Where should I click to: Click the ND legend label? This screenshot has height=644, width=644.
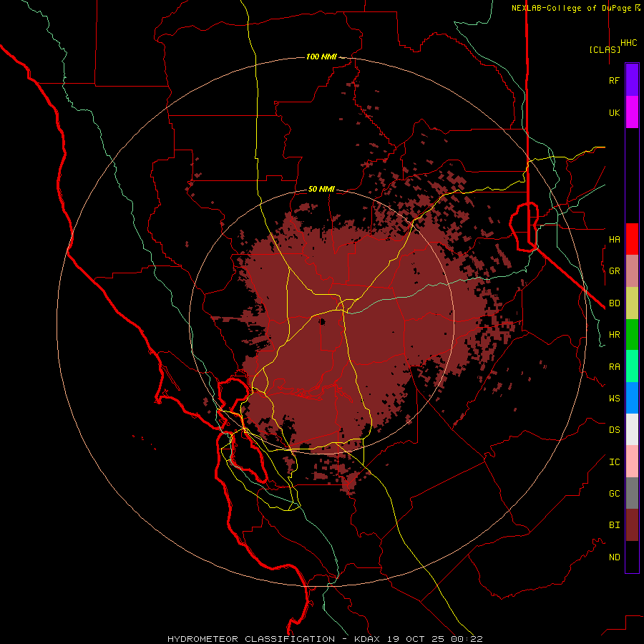click(x=614, y=557)
